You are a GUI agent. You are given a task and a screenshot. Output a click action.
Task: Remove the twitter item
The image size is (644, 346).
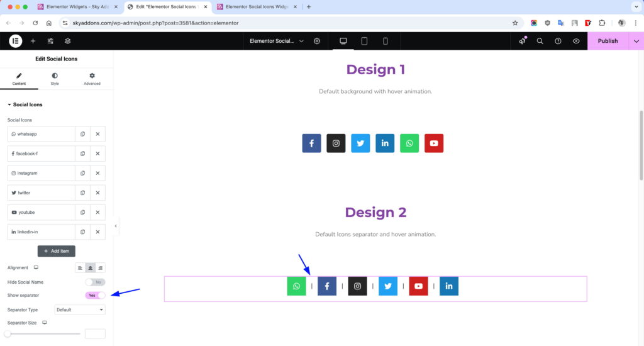pos(97,193)
